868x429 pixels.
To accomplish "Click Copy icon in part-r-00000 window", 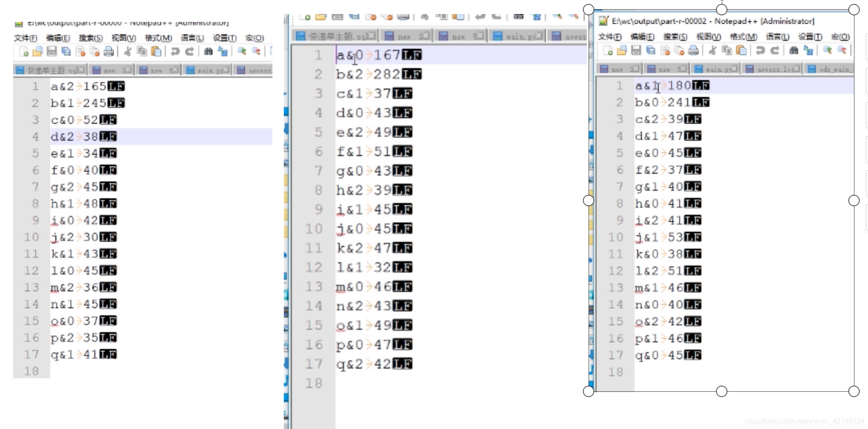I will click(142, 52).
